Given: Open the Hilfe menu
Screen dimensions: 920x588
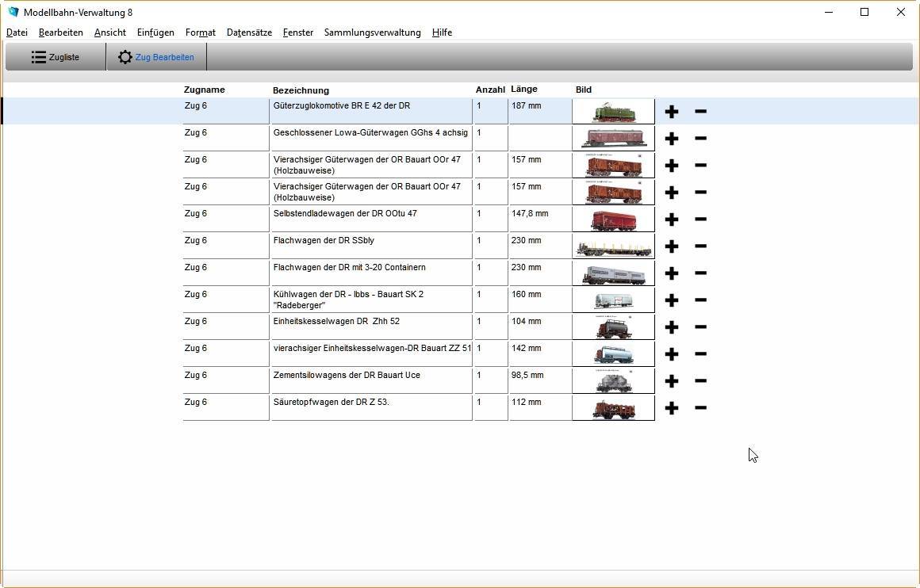Looking at the screenshot, I should (442, 32).
